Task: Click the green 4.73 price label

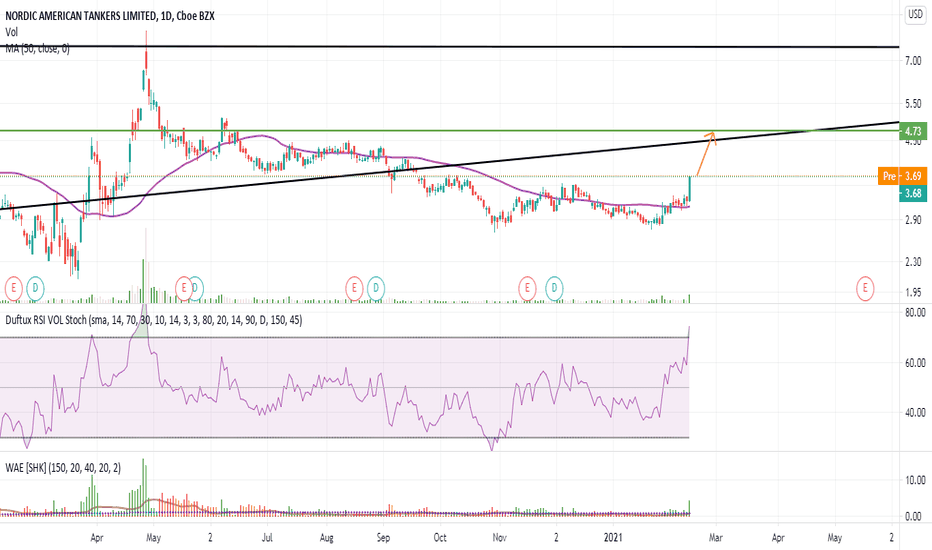Action: pos(913,131)
